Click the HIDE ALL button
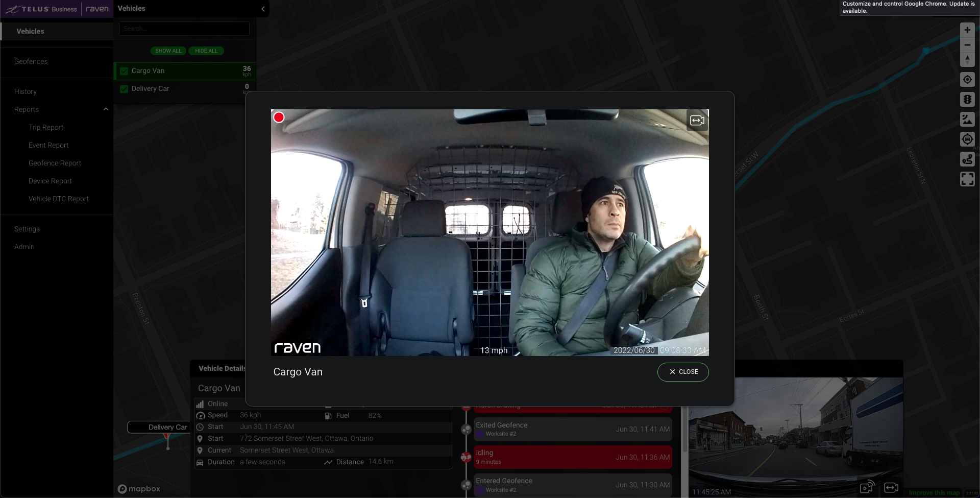Image resolution: width=980 pixels, height=498 pixels. [206, 51]
